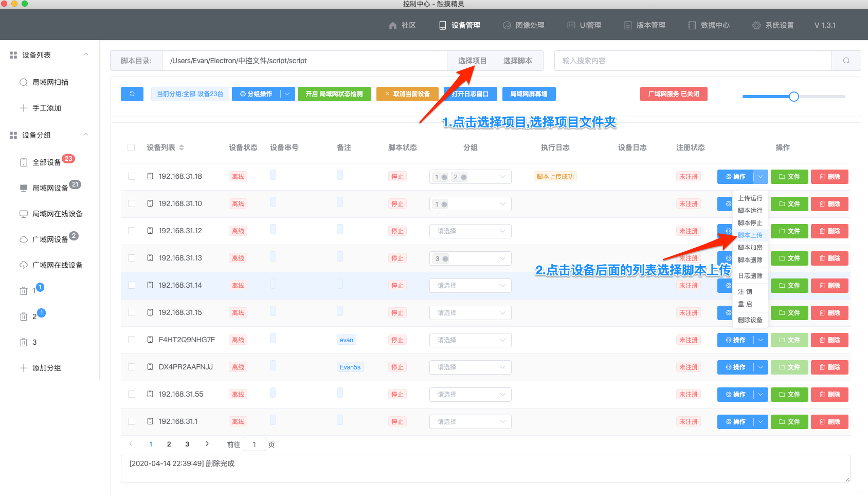This screenshot has width=868, height=503.
Task: Expand 操作 arrow for 192.168.31.18
Action: pyautogui.click(x=761, y=177)
